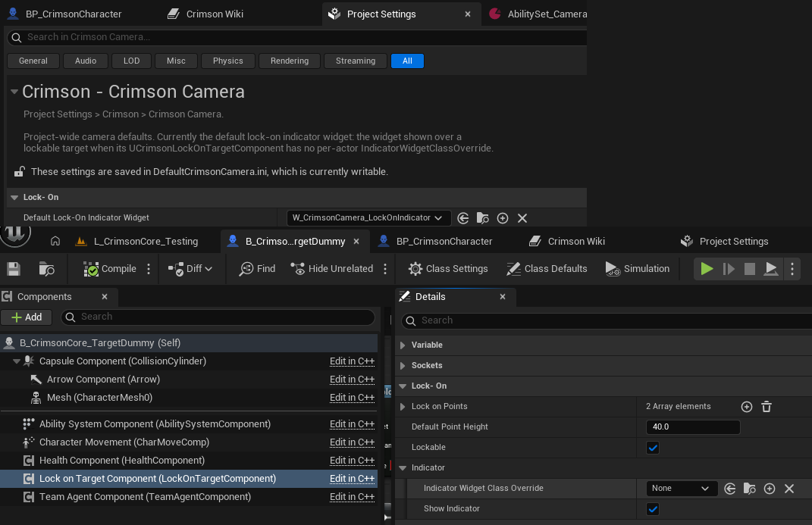
Task: Click the Simulation button
Action: pos(638,269)
